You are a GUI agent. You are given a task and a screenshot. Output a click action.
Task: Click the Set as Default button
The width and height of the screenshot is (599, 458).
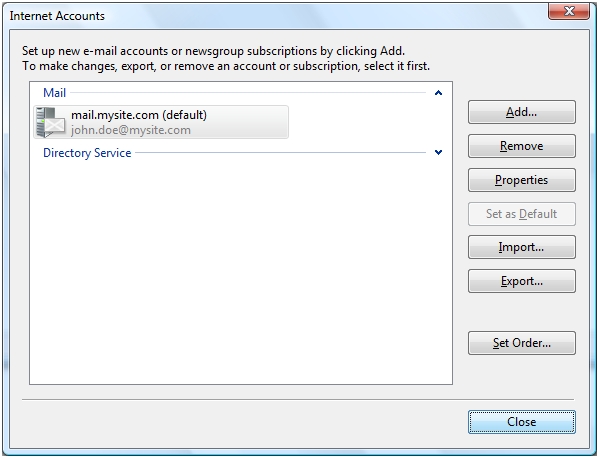(x=521, y=214)
